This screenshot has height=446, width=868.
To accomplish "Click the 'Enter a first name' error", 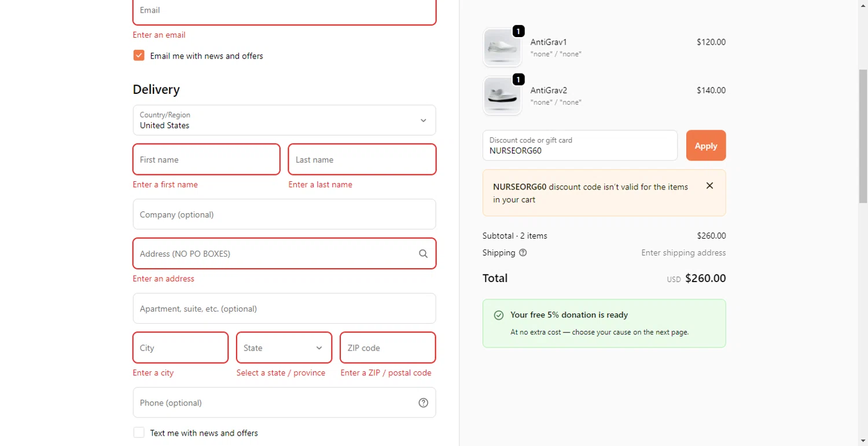I will (x=165, y=184).
